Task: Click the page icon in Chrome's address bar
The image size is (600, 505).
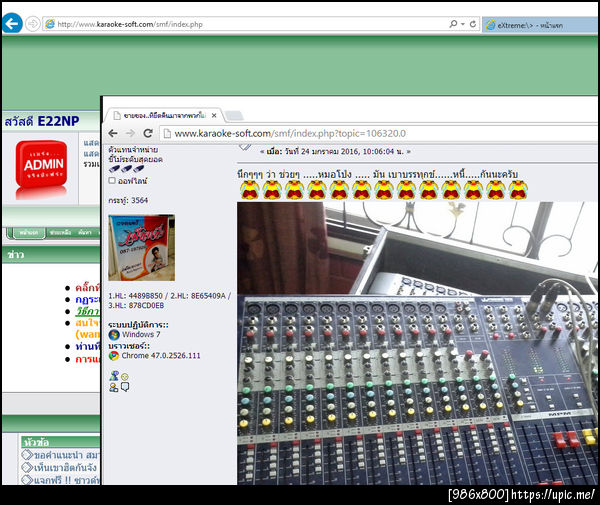Action: (x=167, y=134)
